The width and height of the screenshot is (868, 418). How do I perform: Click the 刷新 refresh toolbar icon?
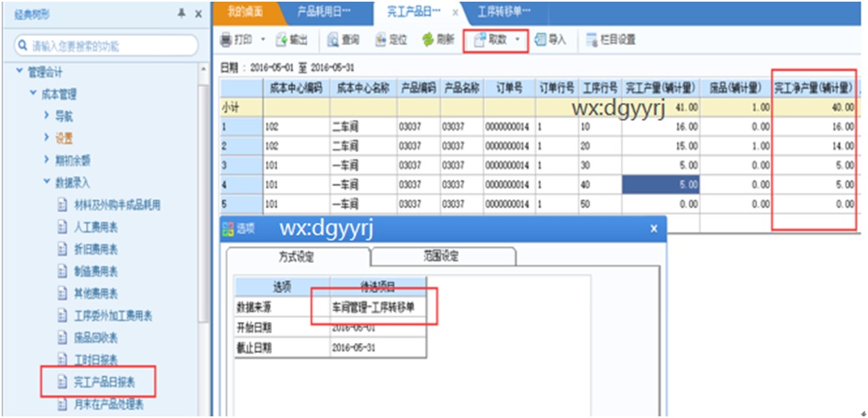[x=428, y=40]
